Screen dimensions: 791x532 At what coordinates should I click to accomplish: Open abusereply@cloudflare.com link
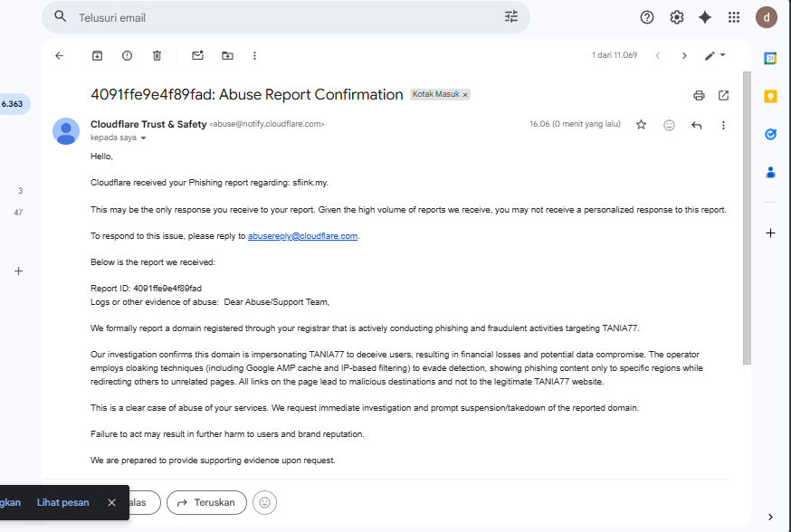(302, 236)
